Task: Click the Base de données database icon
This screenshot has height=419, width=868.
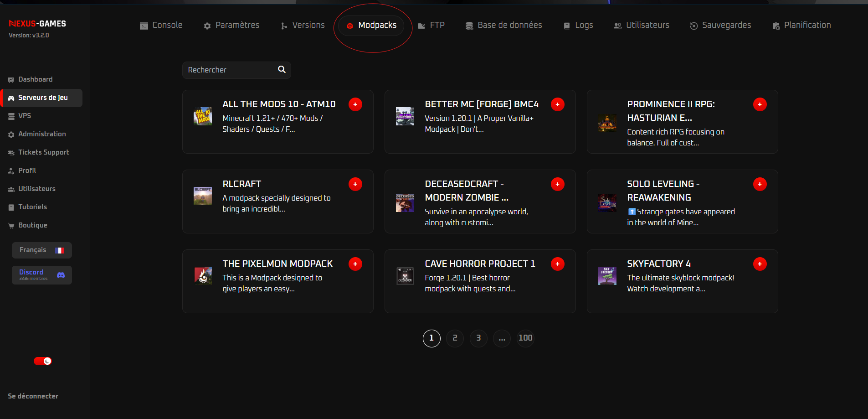Action: (469, 26)
